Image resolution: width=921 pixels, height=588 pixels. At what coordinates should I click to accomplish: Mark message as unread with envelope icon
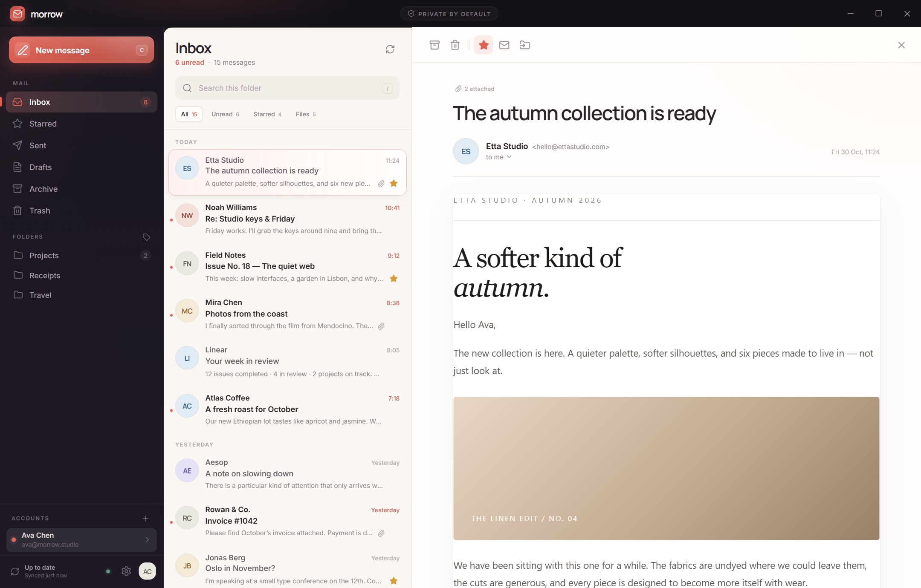point(504,45)
